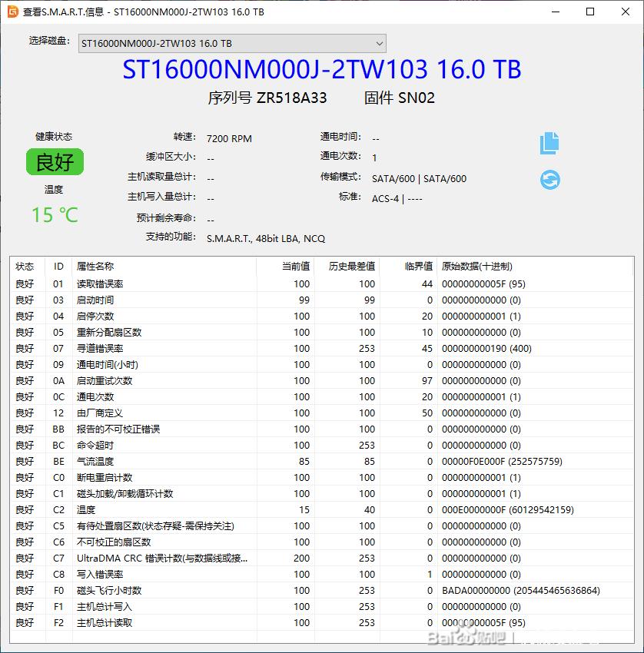Select the 命令超时 attribute row

click(321, 446)
